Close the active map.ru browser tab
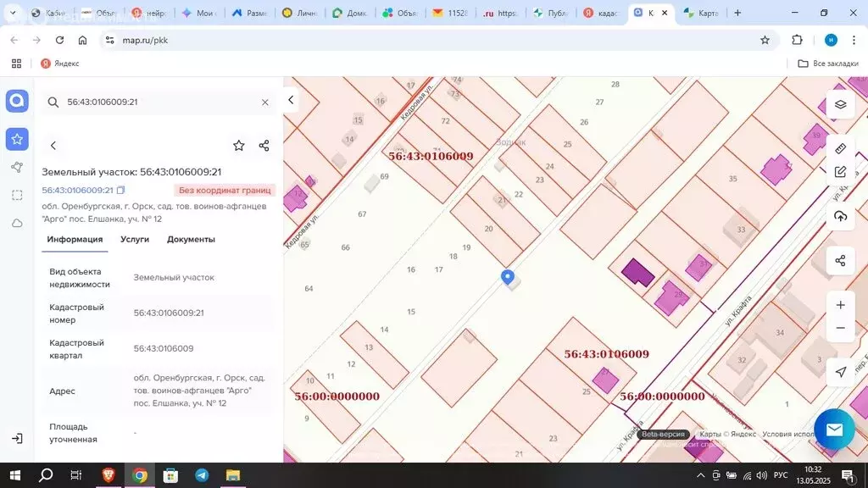 coord(665,13)
